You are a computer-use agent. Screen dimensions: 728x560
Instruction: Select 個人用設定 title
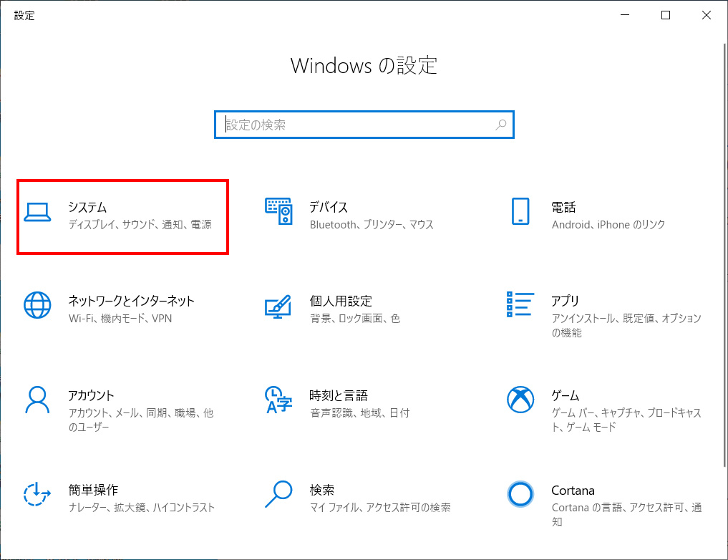(x=341, y=301)
